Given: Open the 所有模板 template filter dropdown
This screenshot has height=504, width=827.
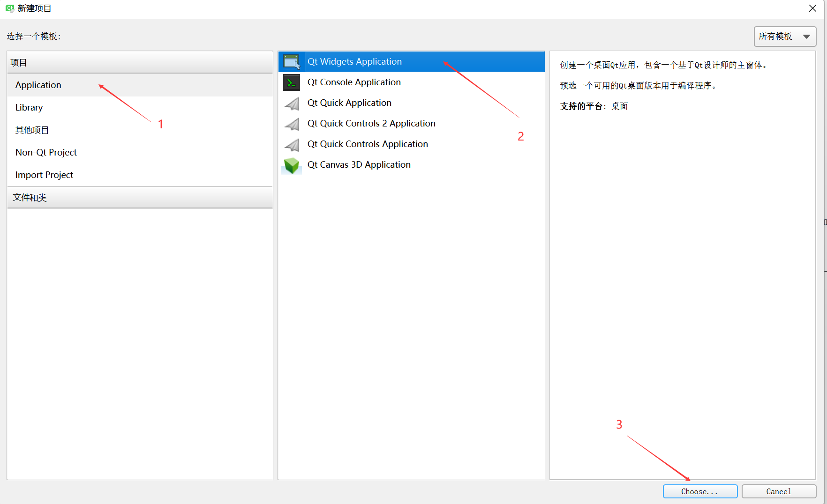Looking at the screenshot, I should pyautogui.click(x=785, y=37).
